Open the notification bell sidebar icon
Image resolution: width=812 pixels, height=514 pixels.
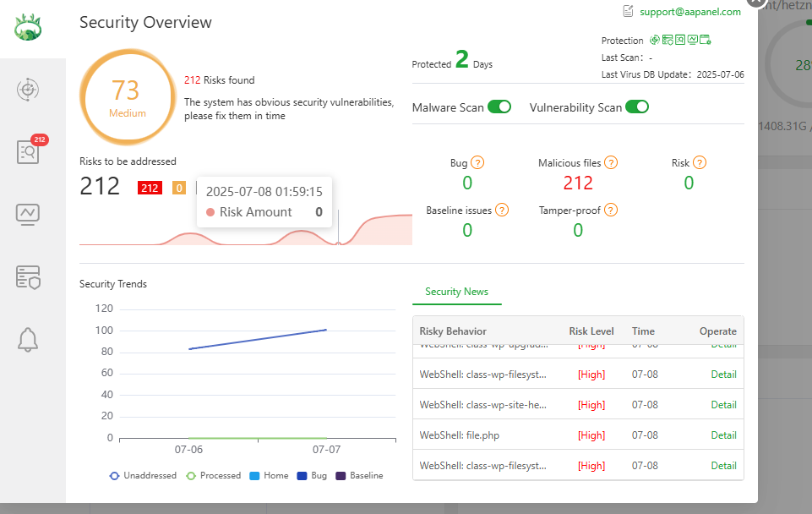[29, 339]
